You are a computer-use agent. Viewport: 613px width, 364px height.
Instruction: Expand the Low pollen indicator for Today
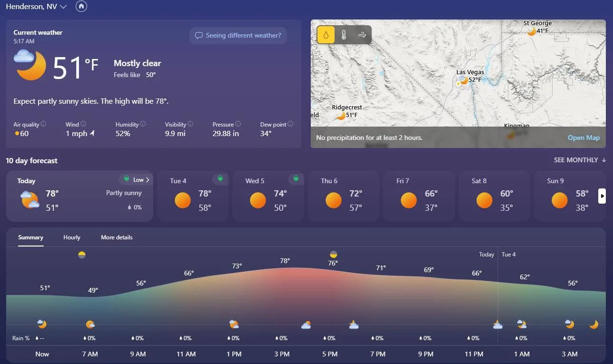click(x=136, y=179)
